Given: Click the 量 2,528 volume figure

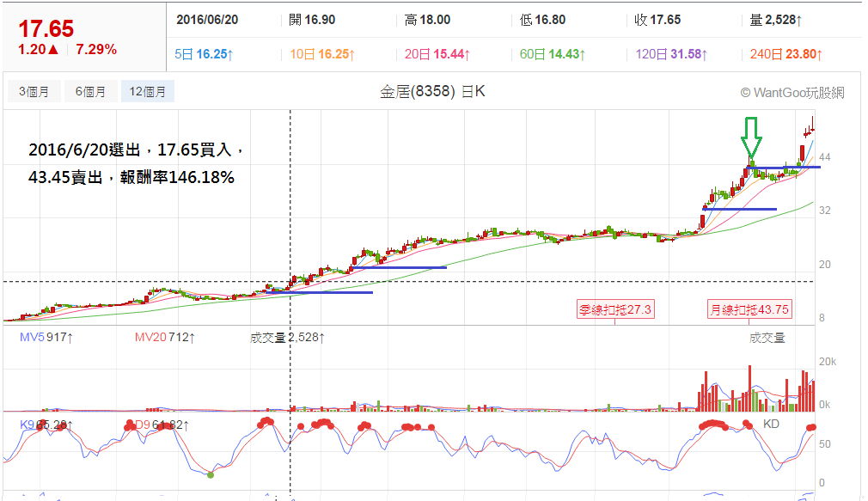Looking at the screenshot, I should (775, 20).
